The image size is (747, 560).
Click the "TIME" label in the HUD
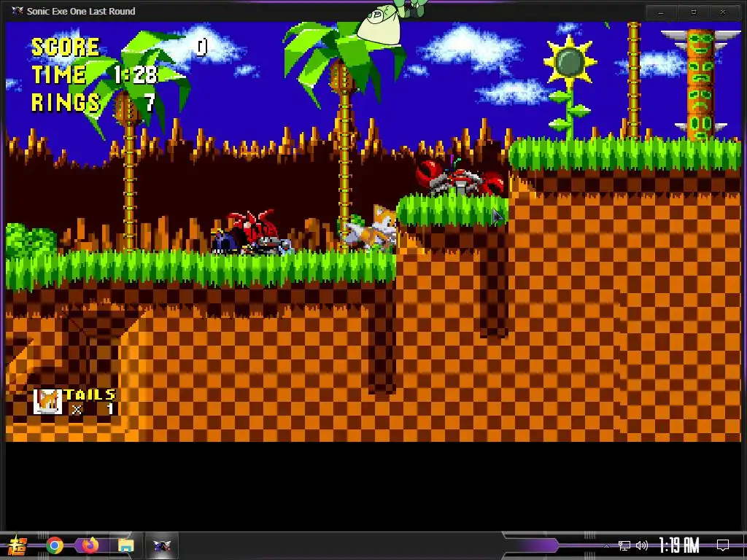coord(58,74)
